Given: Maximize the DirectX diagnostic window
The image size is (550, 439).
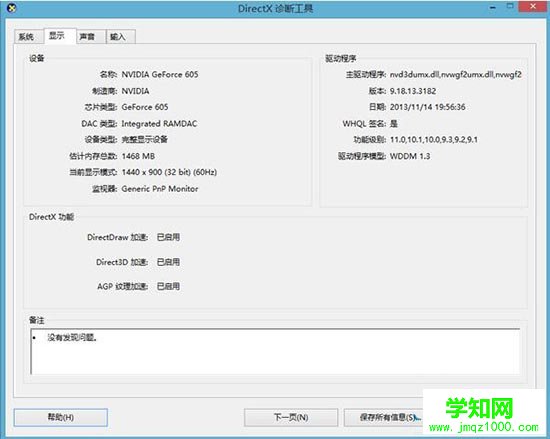Looking at the screenshot, I should [x=510, y=6].
